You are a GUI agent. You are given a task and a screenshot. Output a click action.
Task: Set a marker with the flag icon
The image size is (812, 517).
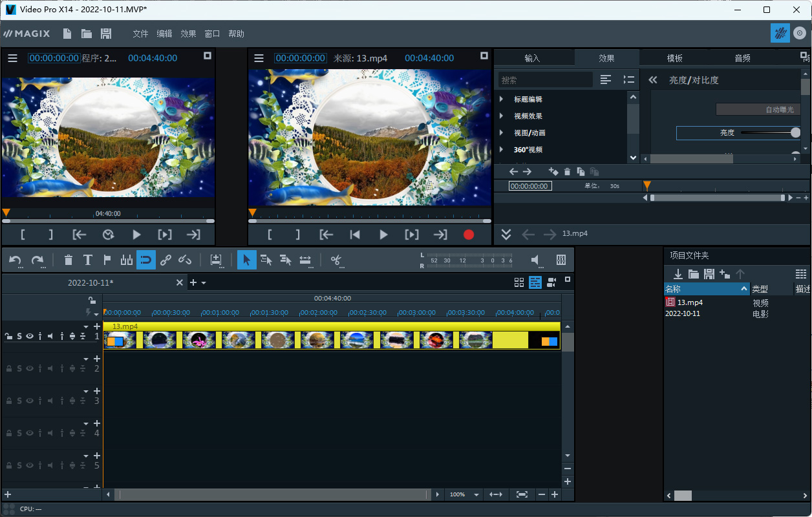107,260
